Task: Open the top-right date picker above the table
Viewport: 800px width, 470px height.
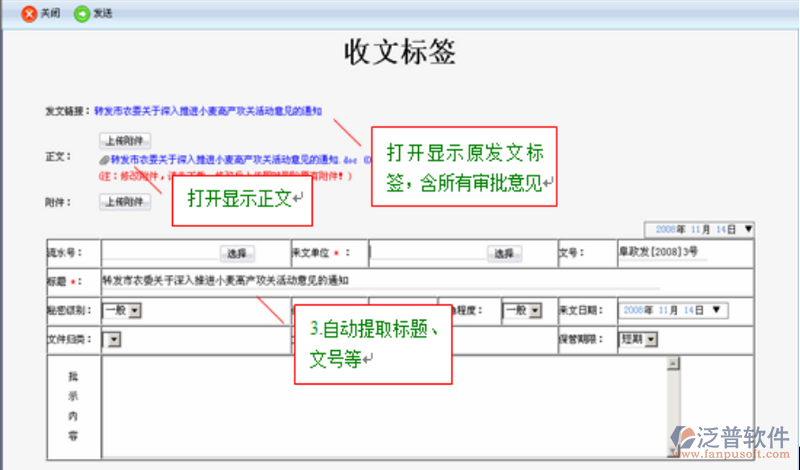Action: click(x=749, y=229)
